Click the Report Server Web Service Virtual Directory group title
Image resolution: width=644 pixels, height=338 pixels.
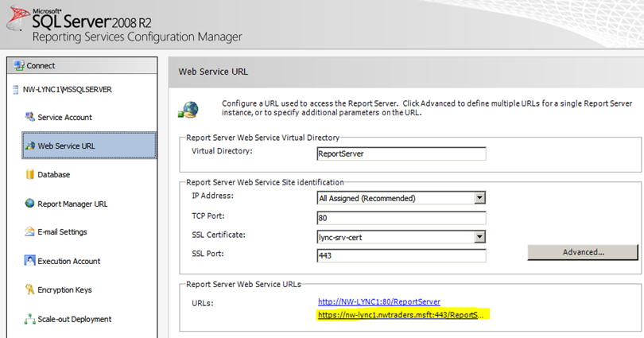[263, 138]
